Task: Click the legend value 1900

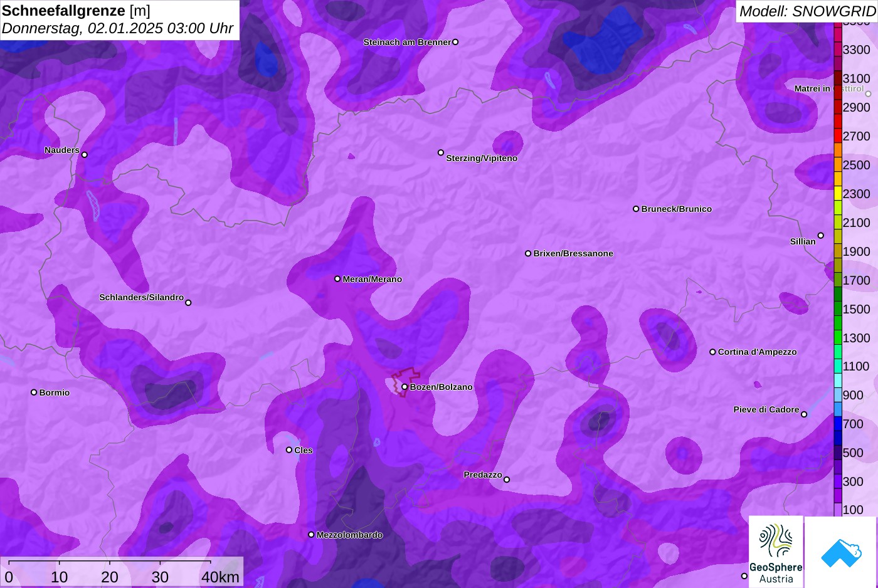Action: click(x=857, y=251)
